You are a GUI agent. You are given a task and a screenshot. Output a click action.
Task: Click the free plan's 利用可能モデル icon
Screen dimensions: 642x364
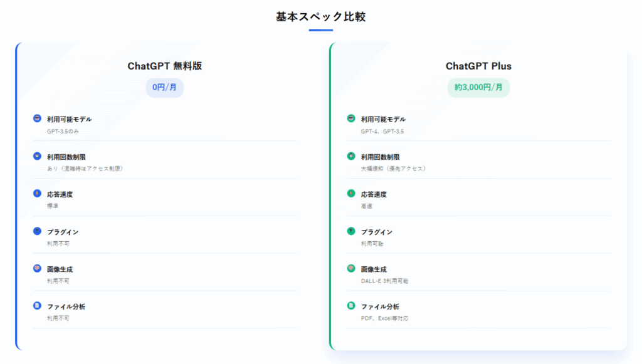coord(37,118)
